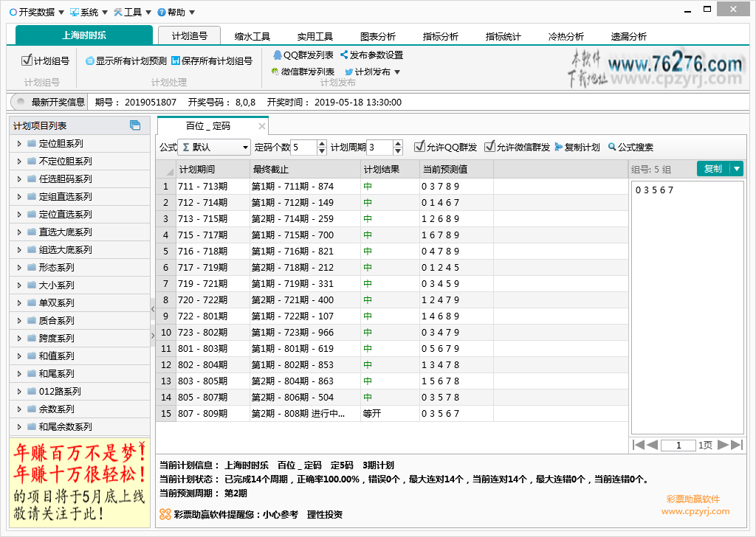Expand the 不定位胆系列 tree node
This screenshot has height=537, width=756.
point(19,162)
